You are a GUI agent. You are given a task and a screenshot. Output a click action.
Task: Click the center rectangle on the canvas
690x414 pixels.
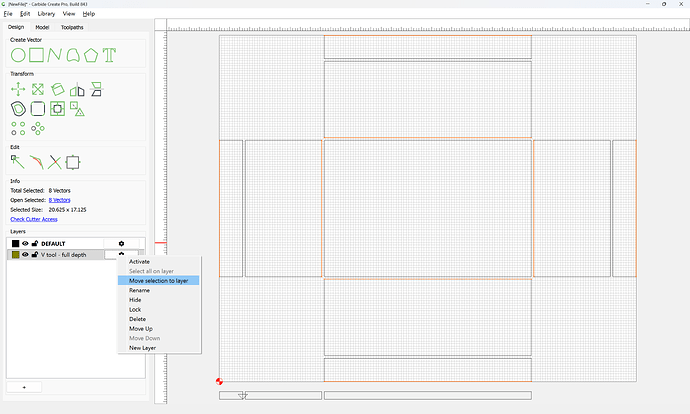point(428,209)
